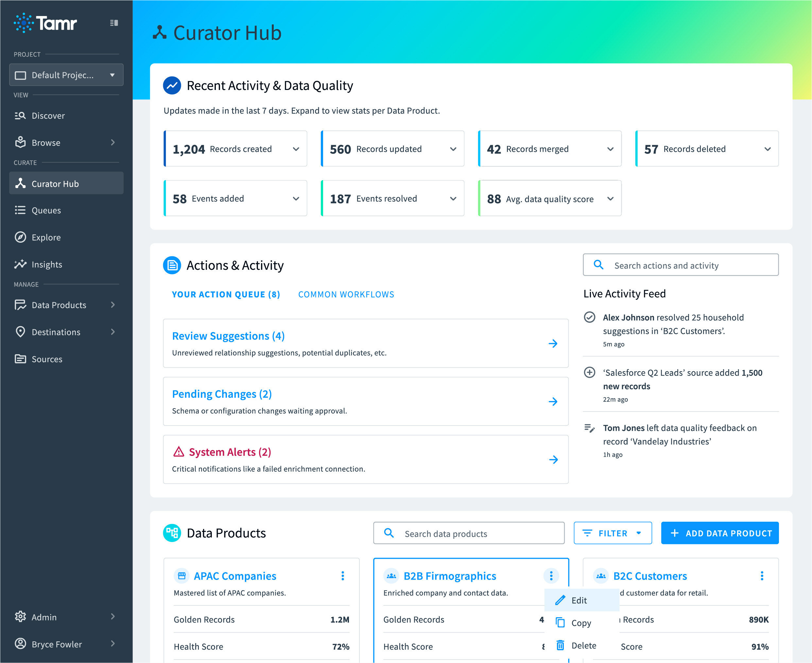Open the FILTER dropdown in Data Products
Screen dimensions: 812x663
(612, 533)
